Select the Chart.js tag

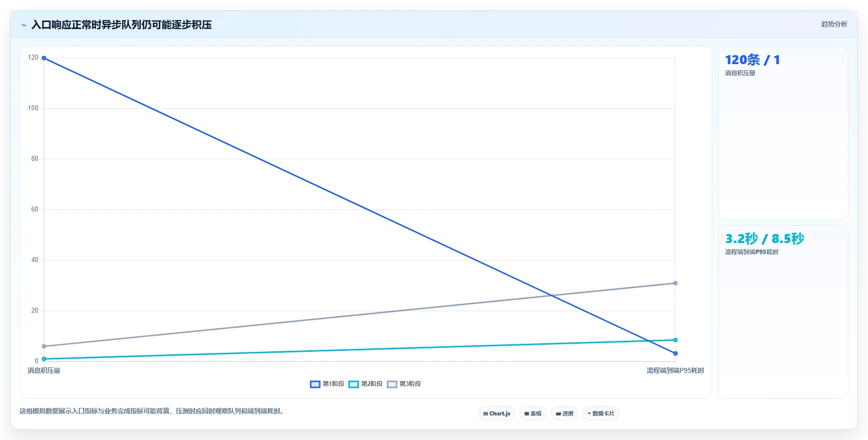[497, 413]
